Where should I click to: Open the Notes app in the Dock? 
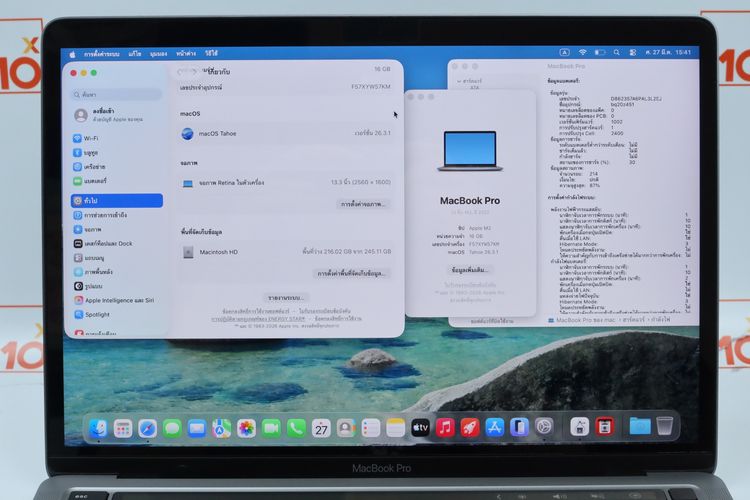396,428
